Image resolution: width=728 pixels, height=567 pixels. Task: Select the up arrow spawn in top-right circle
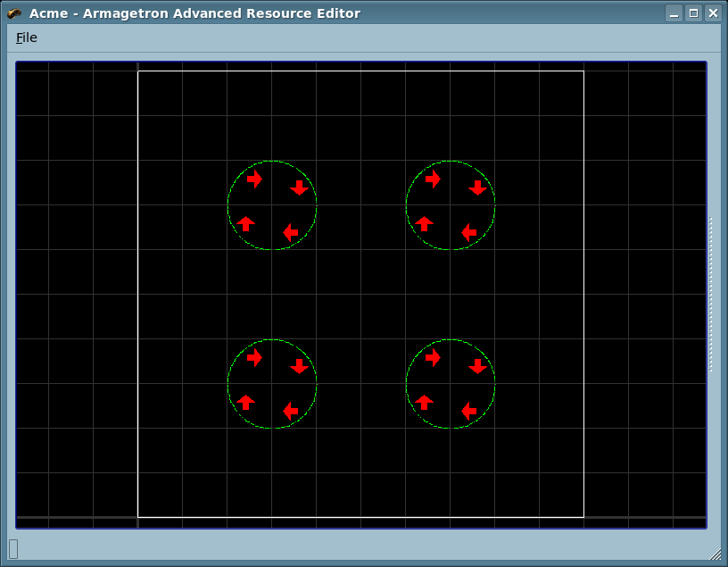click(424, 223)
